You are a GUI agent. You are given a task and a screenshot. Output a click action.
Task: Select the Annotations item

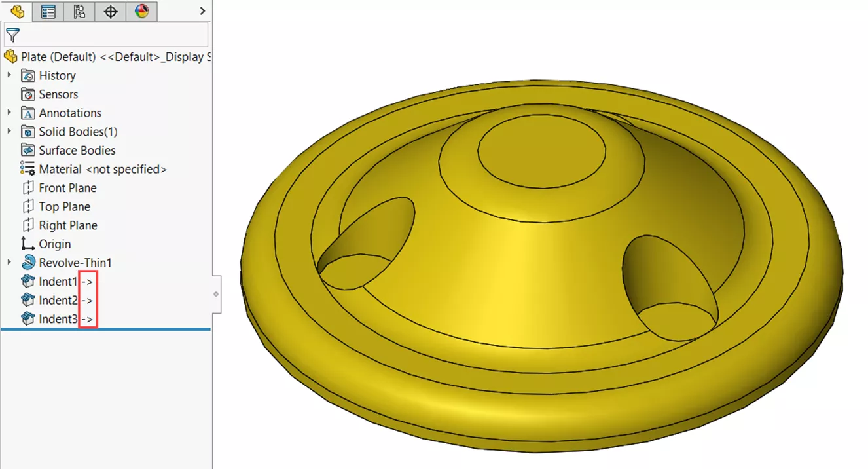[x=70, y=113]
